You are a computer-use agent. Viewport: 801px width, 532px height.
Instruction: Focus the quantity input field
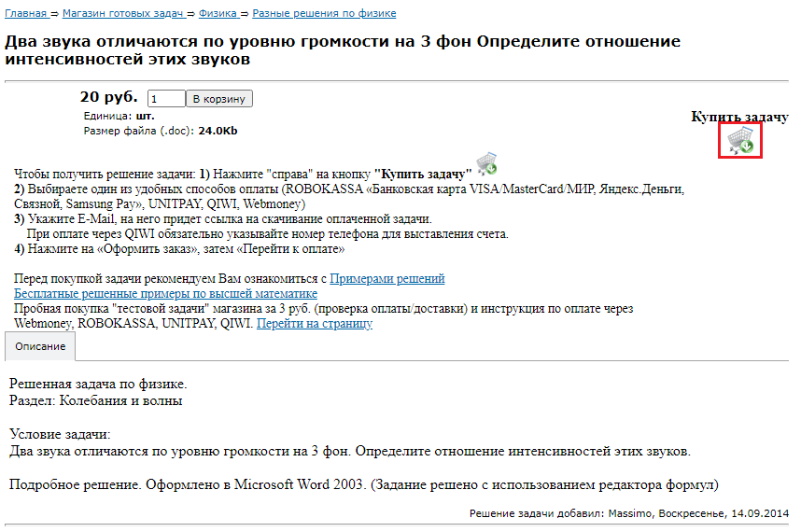(166, 99)
